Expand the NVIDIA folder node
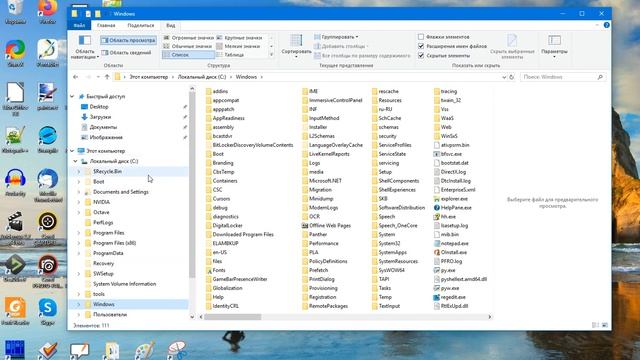The height and width of the screenshot is (360, 640). click(79, 202)
